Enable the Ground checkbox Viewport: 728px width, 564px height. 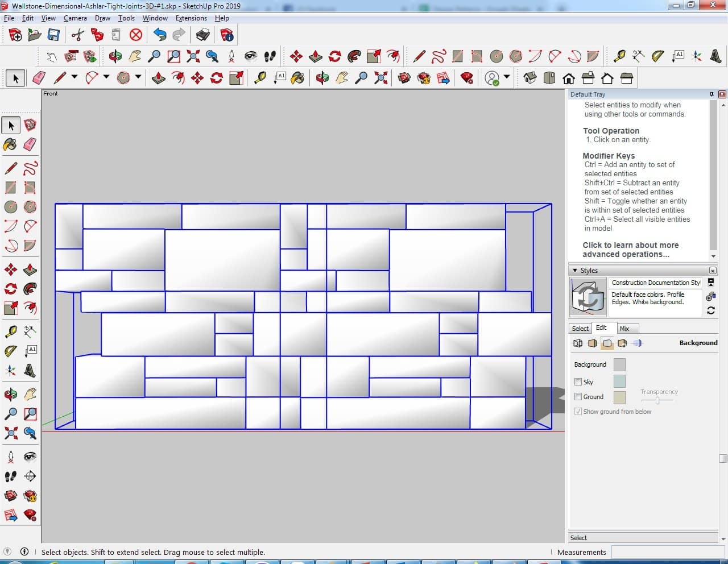click(578, 397)
